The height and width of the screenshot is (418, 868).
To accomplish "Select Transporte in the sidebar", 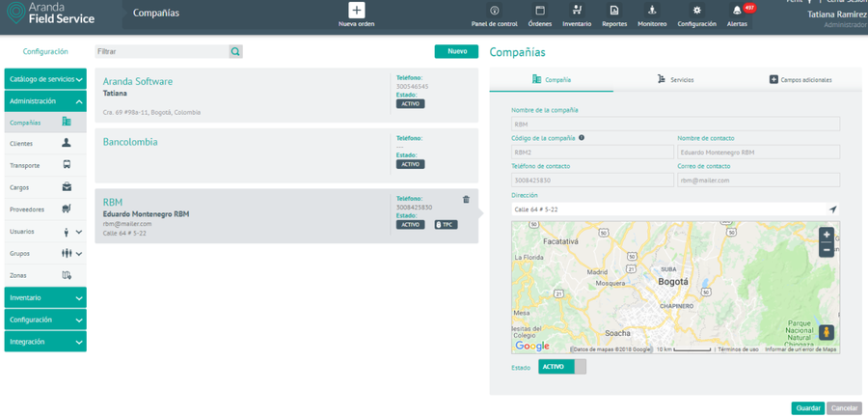I will coord(45,165).
